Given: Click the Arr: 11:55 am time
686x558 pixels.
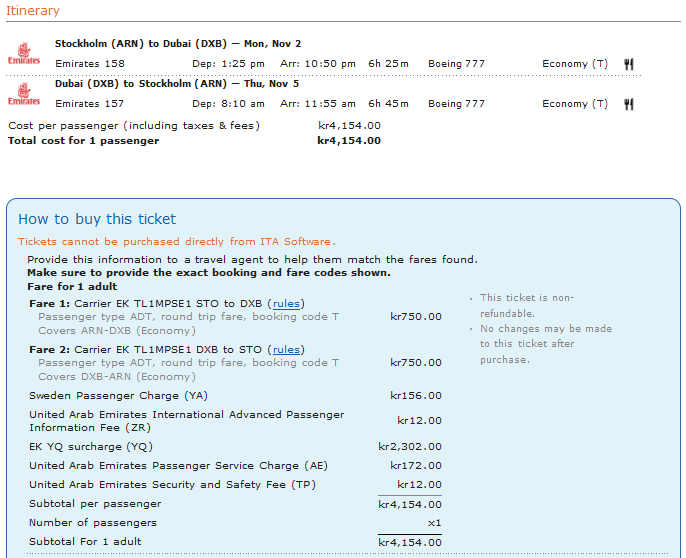Looking at the screenshot, I should [318, 104].
